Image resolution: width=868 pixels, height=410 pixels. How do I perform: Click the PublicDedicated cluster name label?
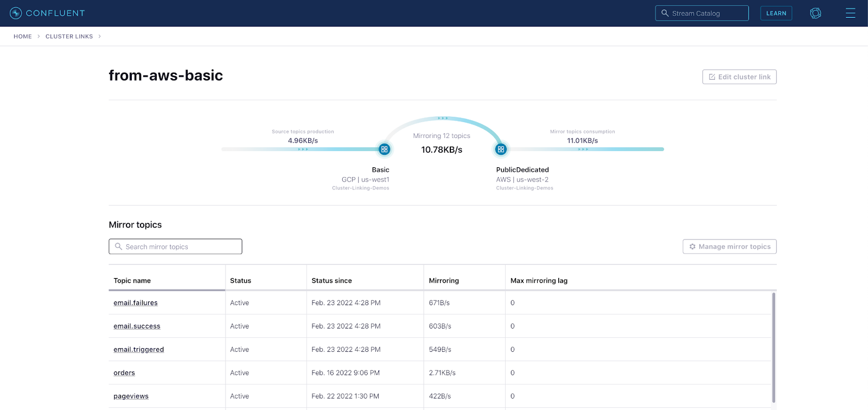(522, 170)
